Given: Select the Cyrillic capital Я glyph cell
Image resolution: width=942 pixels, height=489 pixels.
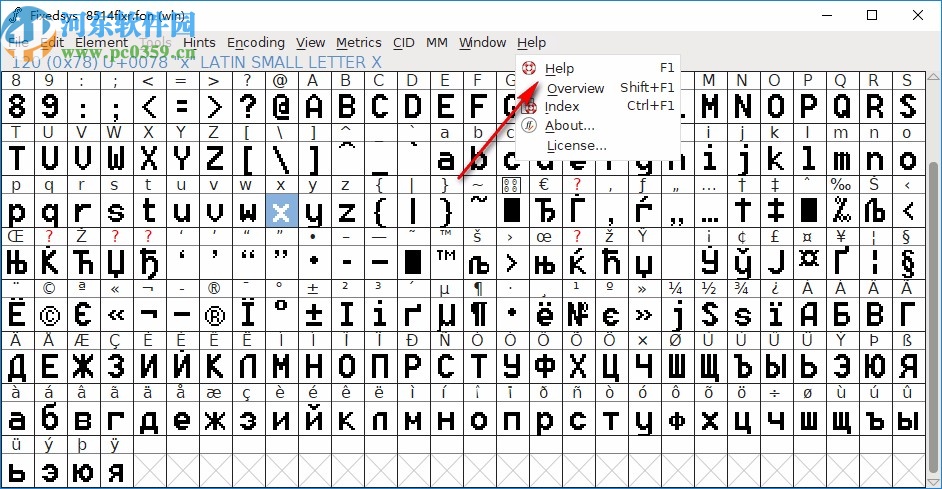Looking at the screenshot, I should [x=907, y=366].
